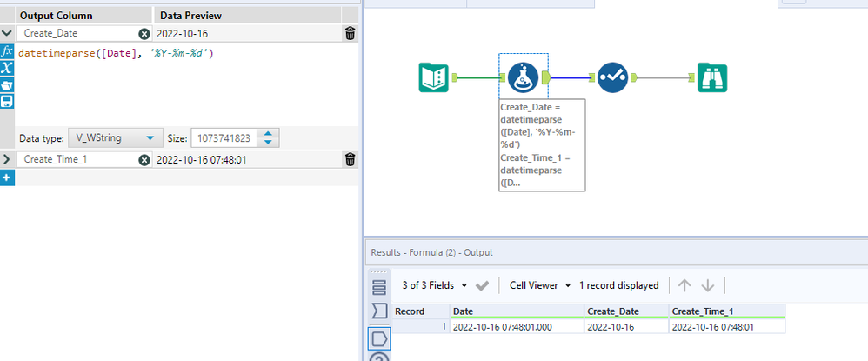Increase the Size value with up arrow

pos(268,134)
